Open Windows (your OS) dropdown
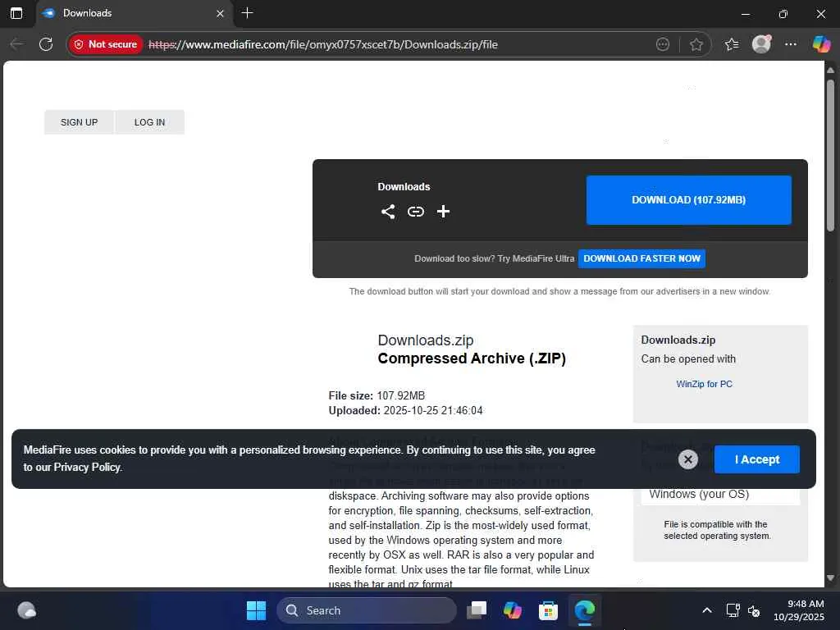The image size is (840, 630). coord(720,494)
